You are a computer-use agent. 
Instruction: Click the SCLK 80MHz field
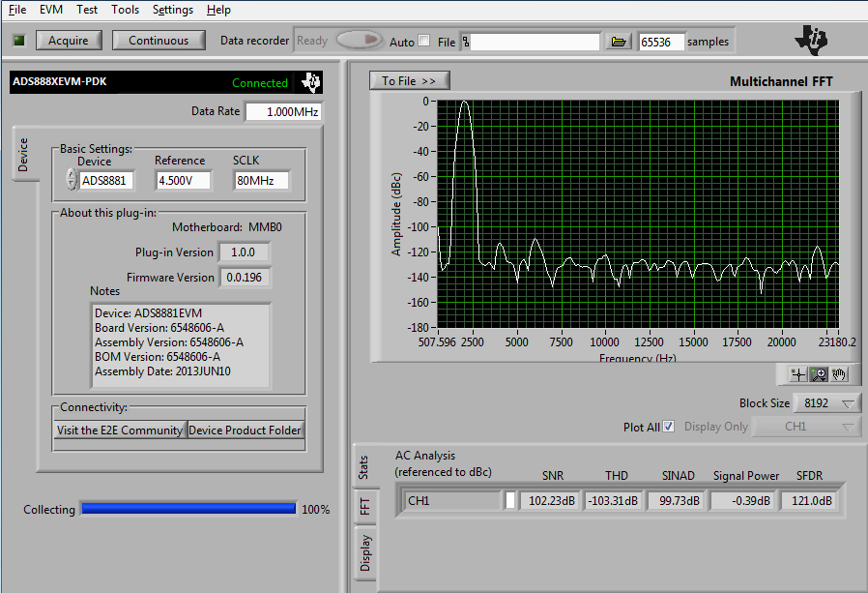pyautogui.click(x=261, y=180)
